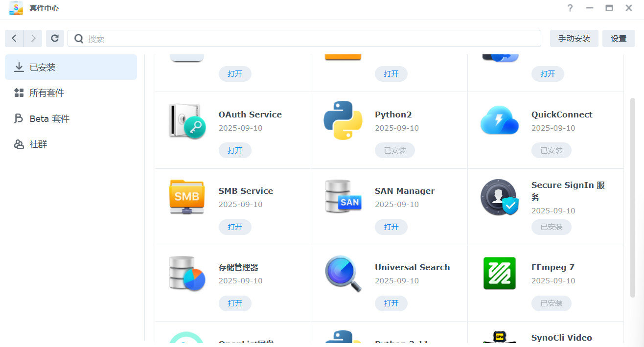Click the 所有套件 grid icon in sidebar

[19, 93]
